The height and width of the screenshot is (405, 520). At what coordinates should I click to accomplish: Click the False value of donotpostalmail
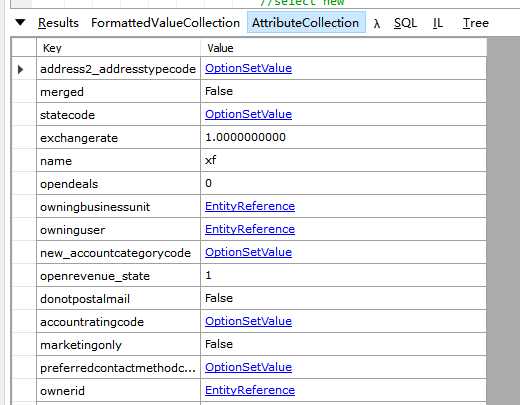pos(219,298)
